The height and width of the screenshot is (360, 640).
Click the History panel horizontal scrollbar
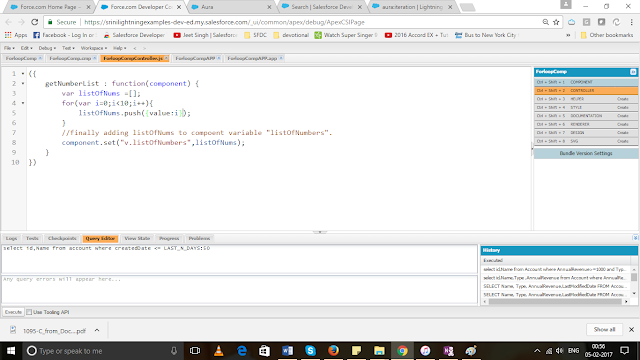(x=555, y=302)
